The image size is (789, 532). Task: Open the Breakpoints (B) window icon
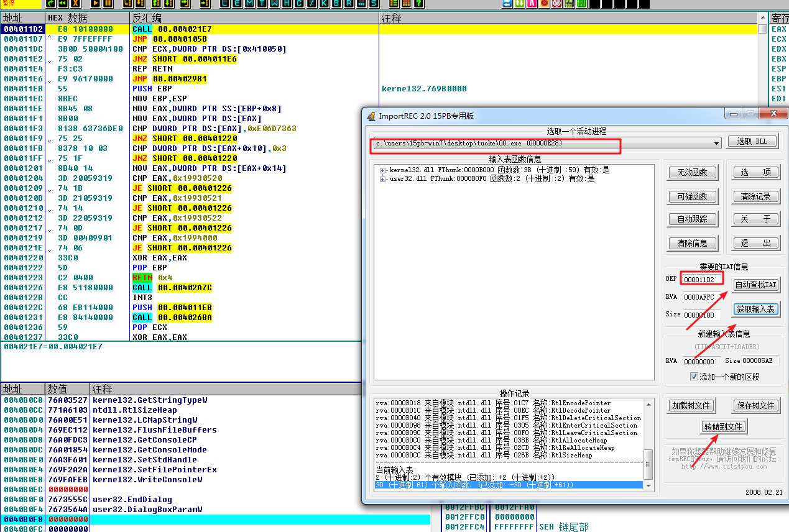[x=336, y=3]
